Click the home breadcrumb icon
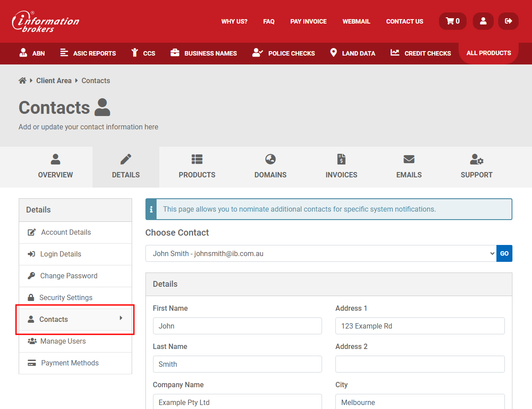 click(22, 80)
